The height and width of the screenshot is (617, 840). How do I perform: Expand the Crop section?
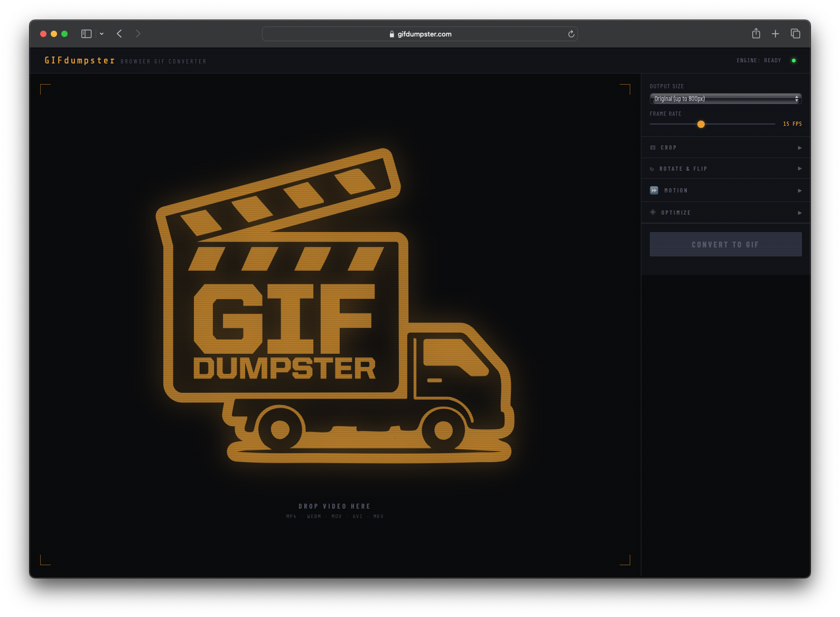[x=725, y=148]
